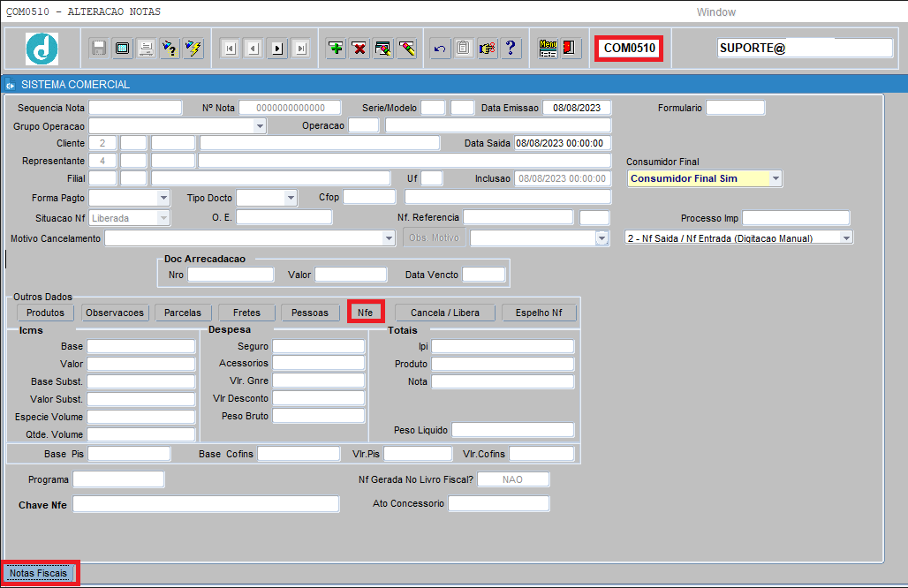Image resolution: width=908 pixels, height=588 pixels.
Task: Click the COM0510 program code box
Action: (x=629, y=48)
